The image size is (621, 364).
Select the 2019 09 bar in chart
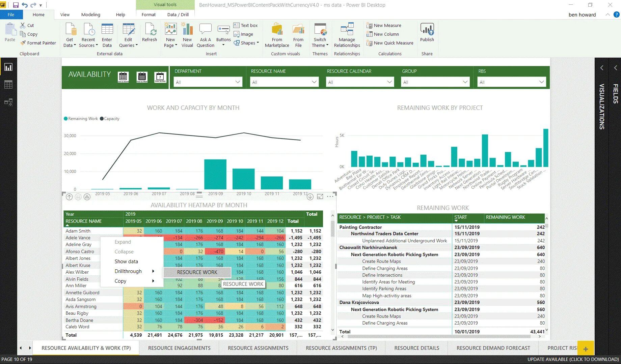[215, 174]
